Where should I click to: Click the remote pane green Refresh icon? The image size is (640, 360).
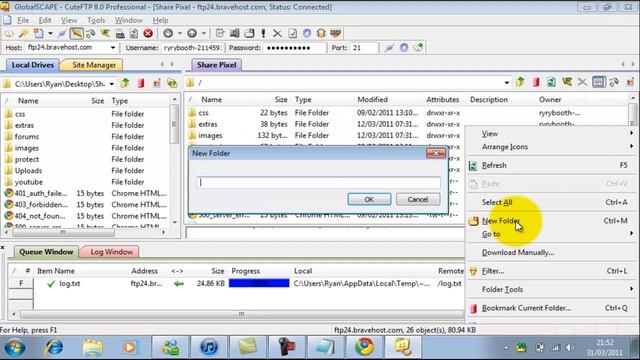point(551,82)
